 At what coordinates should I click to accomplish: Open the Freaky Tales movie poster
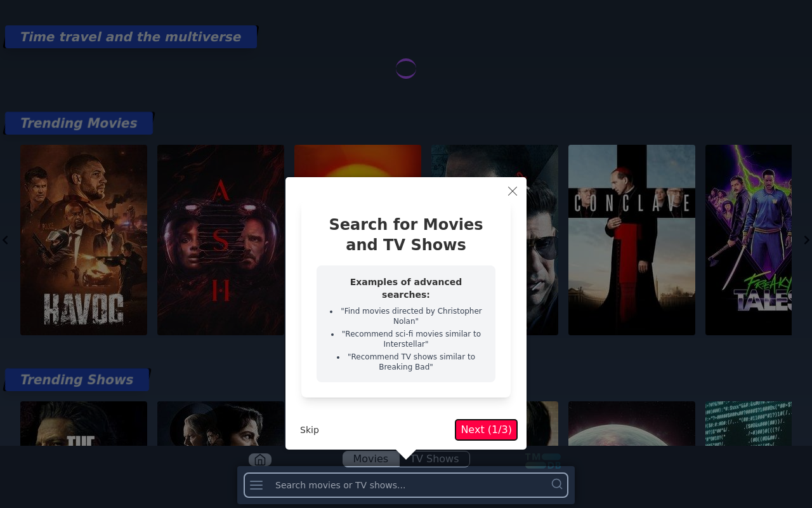click(749, 240)
